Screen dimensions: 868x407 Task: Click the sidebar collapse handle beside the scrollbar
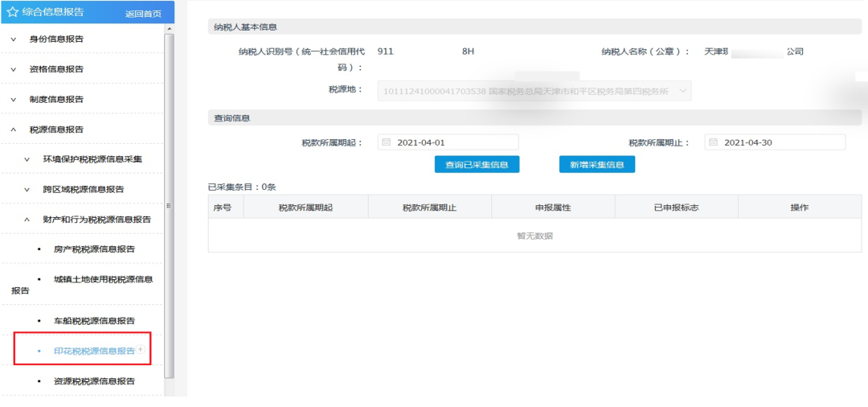click(168, 205)
